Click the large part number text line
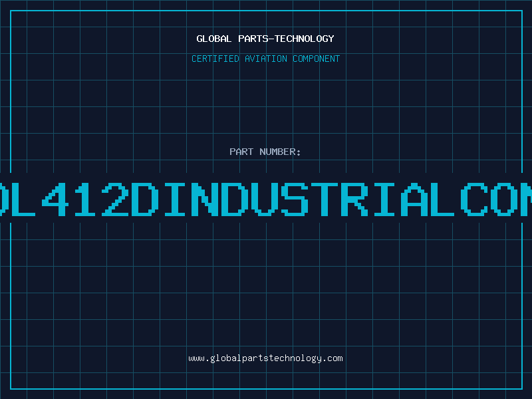This screenshot has height=399, width=532. 266,199
